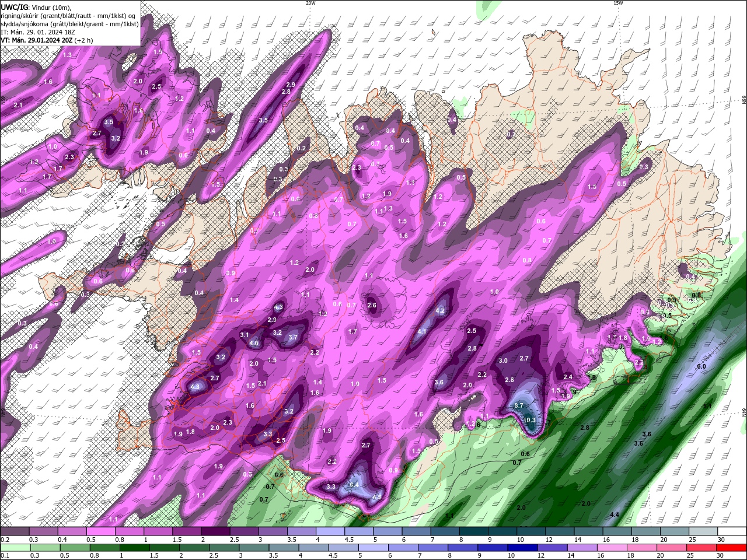The height and width of the screenshot is (560, 747).
Task: Click the '2.4' snow value on the map
Action: [568, 377]
